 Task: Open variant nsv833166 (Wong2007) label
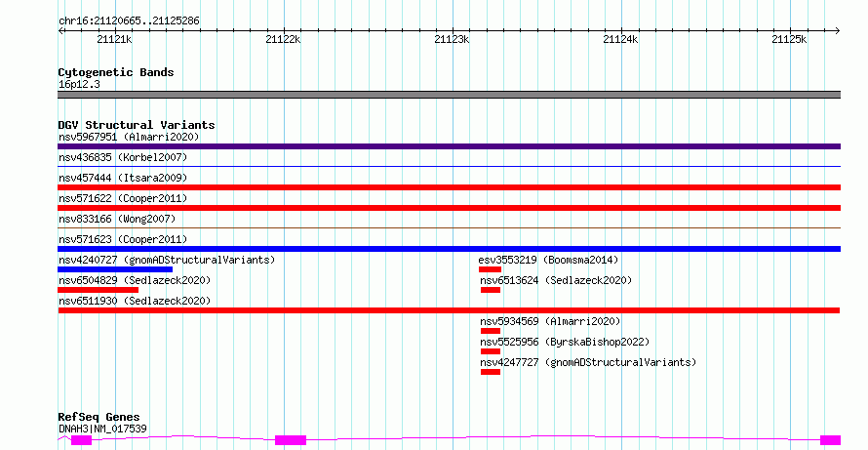tap(117, 219)
